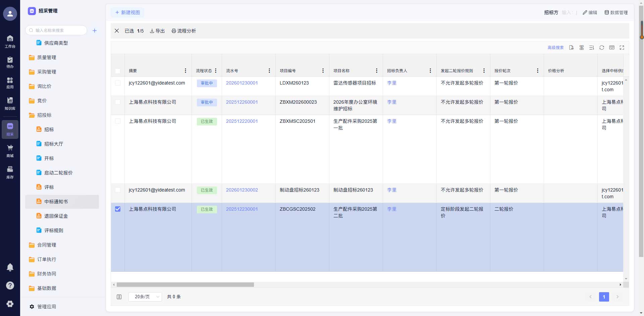Check the row for LDXM260123
This screenshot has width=644, height=316.
click(x=118, y=83)
